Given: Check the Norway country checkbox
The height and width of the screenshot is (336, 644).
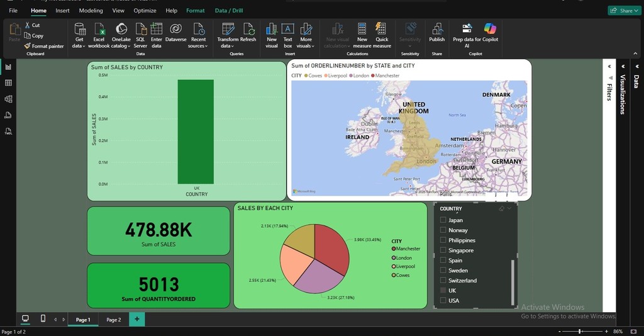Looking at the screenshot, I should (443, 230).
